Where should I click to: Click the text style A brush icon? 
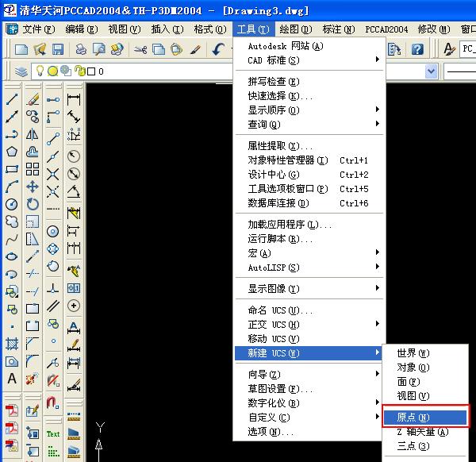click(x=449, y=49)
